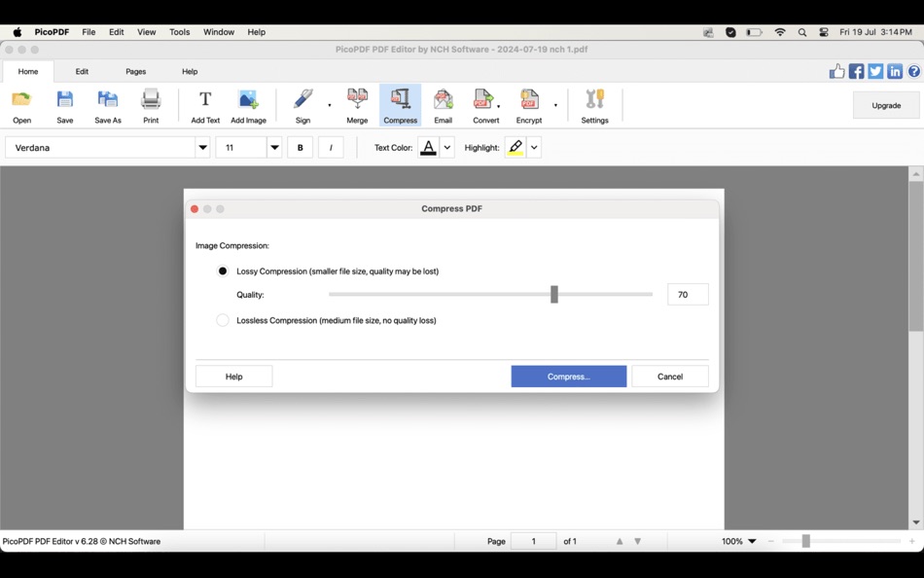This screenshot has width=924, height=578.
Task: Close the Compress PDF dialog
Action: (x=195, y=209)
